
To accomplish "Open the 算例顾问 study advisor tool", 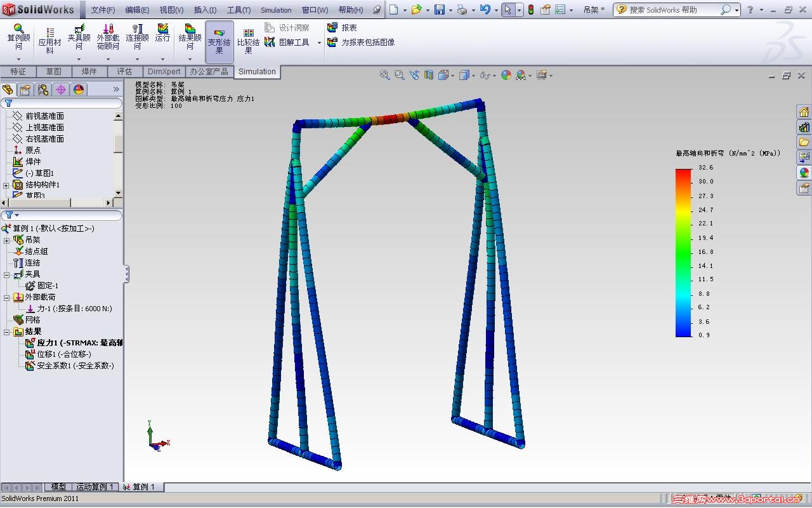I will point(18,37).
